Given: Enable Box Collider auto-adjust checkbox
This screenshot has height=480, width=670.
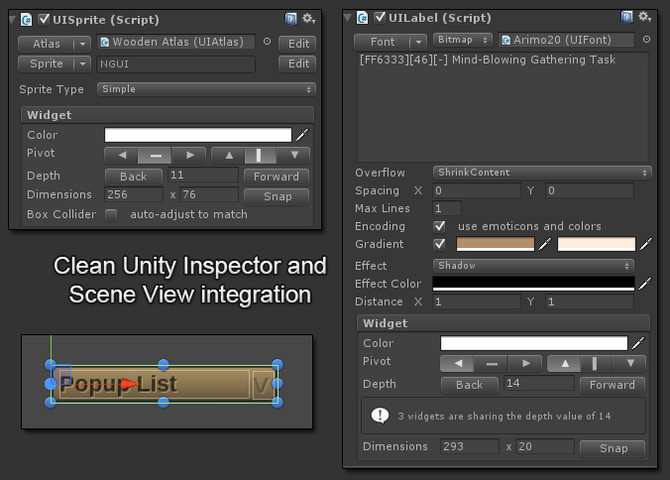Looking at the screenshot, I should [x=111, y=215].
